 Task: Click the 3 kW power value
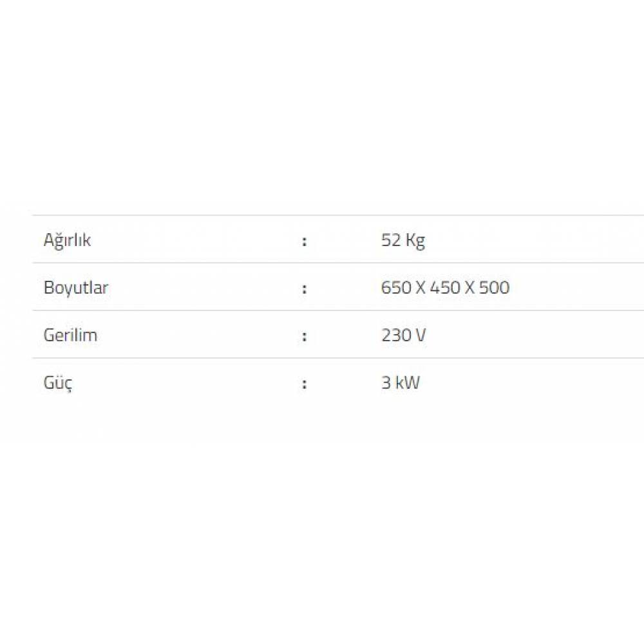point(400,383)
